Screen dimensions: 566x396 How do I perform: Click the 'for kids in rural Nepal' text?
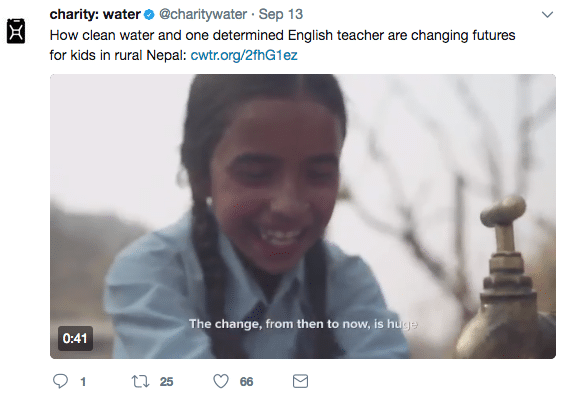(118, 55)
